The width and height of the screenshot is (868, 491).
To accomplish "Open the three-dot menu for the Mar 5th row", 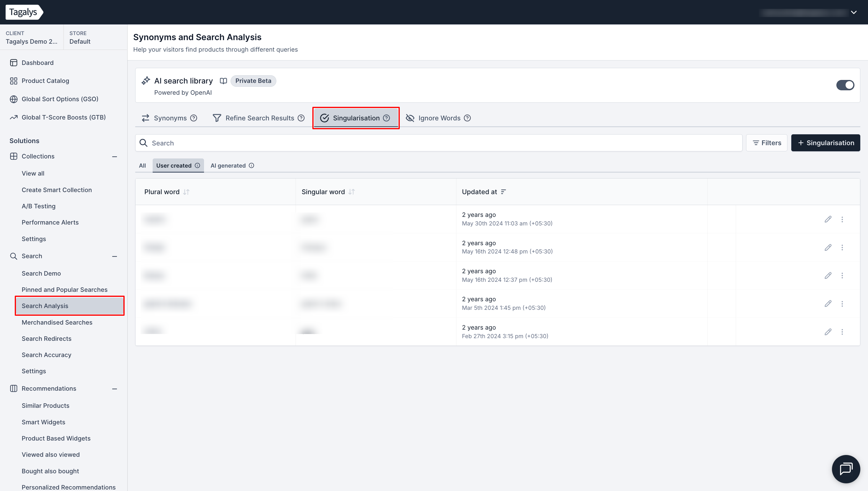I will pos(842,304).
